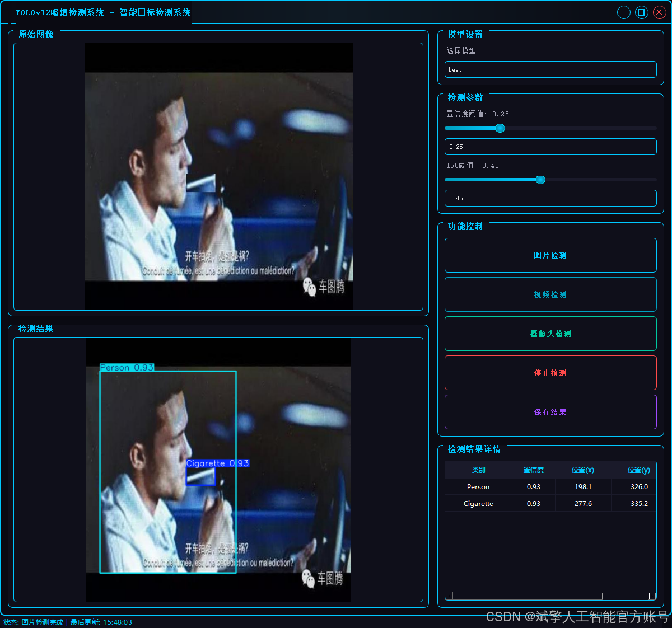This screenshot has height=628, width=672.
Task: Click the 最后更新 15:48:03 timestamp
Action: click(x=101, y=622)
